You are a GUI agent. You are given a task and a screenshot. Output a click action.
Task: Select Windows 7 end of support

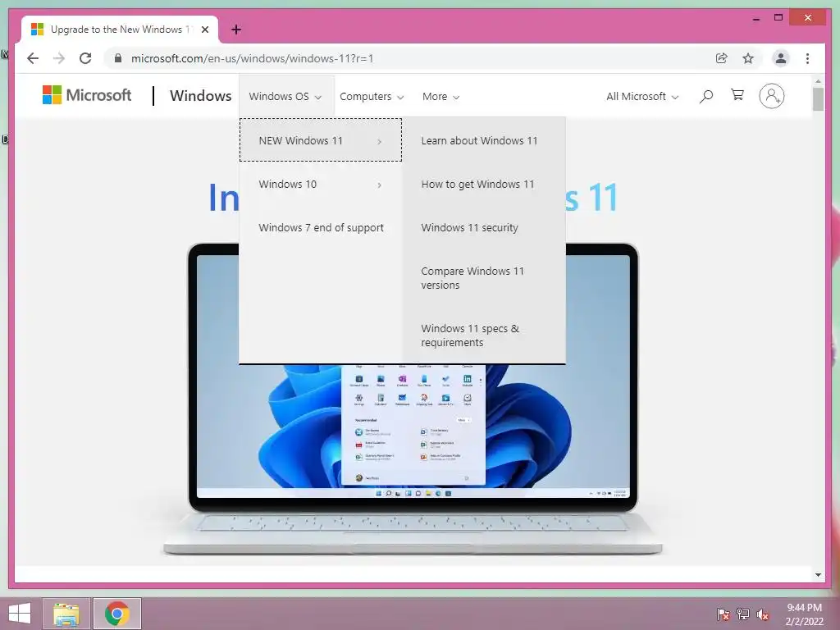321,228
